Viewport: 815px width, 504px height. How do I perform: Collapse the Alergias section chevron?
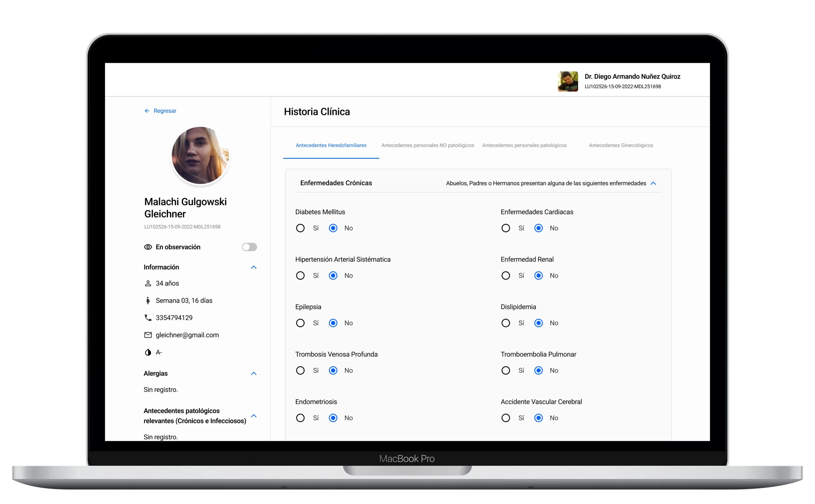click(253, 373)
